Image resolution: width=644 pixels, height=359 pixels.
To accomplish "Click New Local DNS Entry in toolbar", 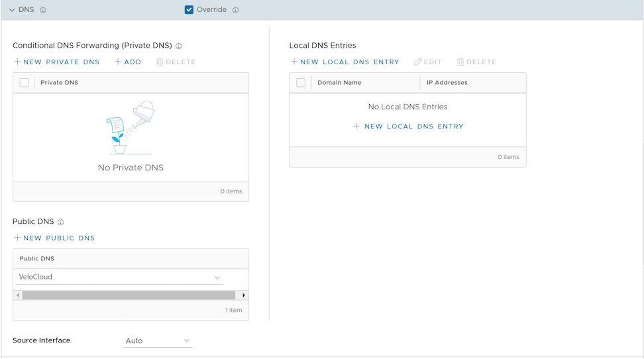I will 345,62.
